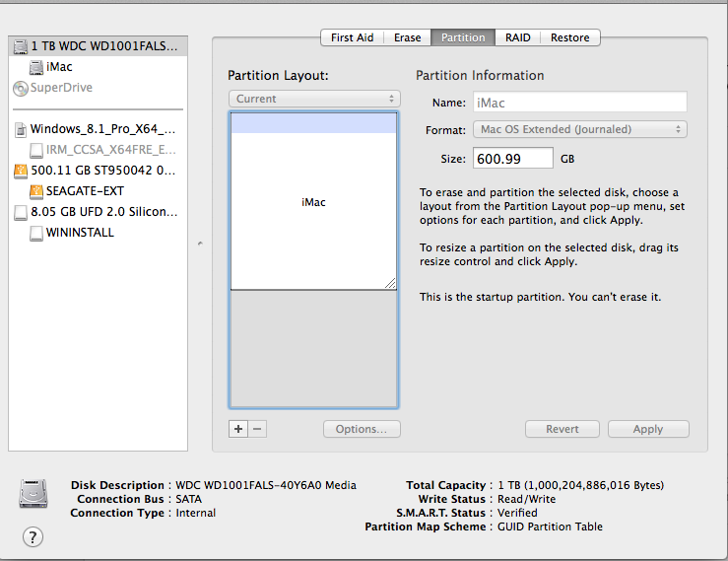This screenshot has width=728, height=561.
Task: Click 'This is the startup partition' message
Action: click(540, 297)
